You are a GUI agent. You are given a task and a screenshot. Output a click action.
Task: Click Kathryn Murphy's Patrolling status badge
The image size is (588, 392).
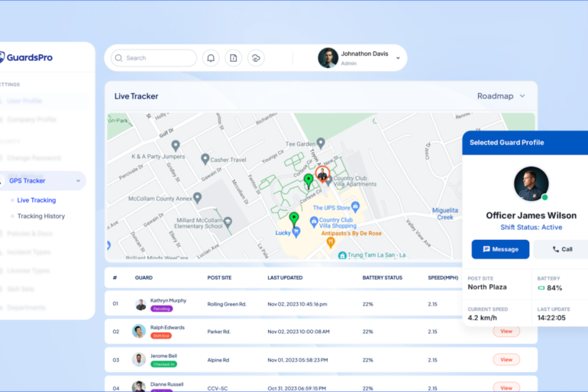tap(161, 309)
